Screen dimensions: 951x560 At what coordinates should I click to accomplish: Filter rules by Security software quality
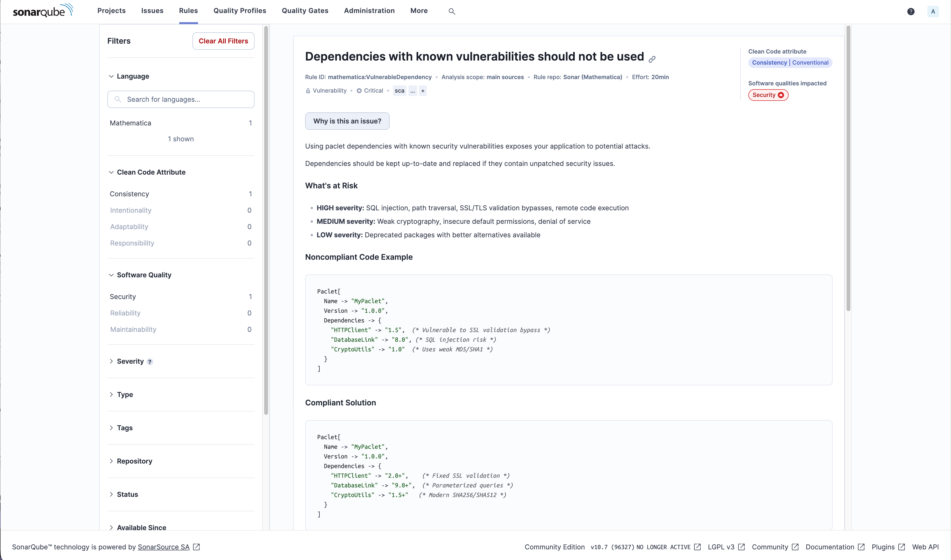click(x=123, y=297)
